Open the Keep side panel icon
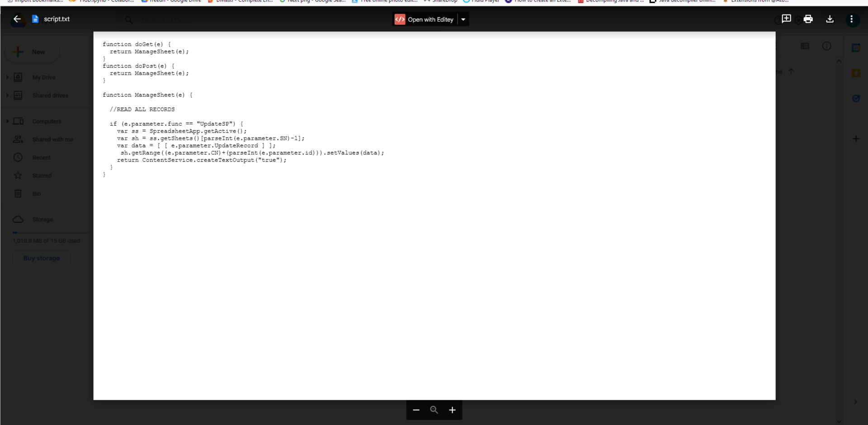The width and height of the screenshot is (868, 425). point(856,73)
